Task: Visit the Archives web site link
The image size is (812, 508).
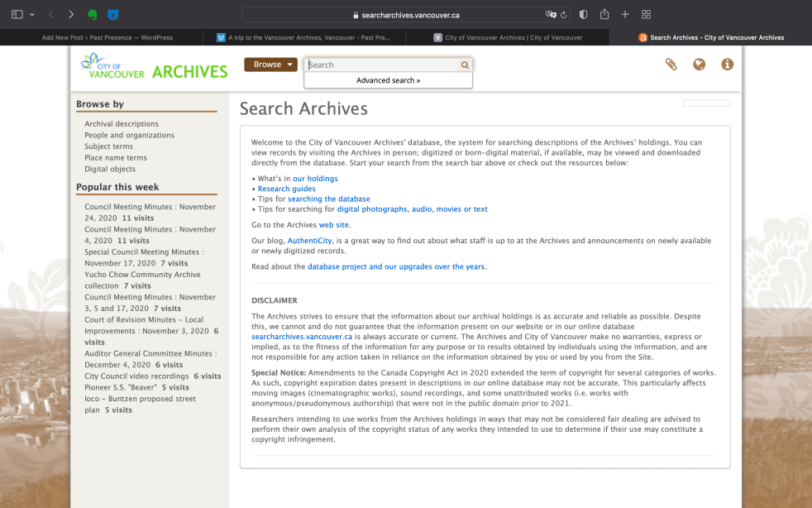Action: [x=334, y=225]
